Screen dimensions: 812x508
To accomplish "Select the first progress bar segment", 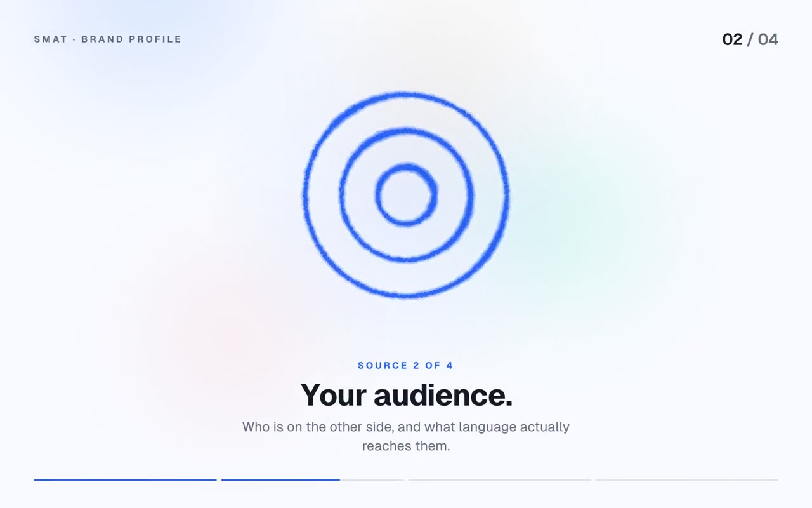I will point(125,480).
